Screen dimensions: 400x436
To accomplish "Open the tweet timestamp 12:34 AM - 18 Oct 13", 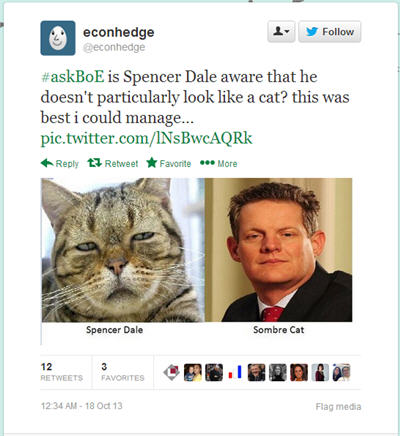I will click(82, 406).
